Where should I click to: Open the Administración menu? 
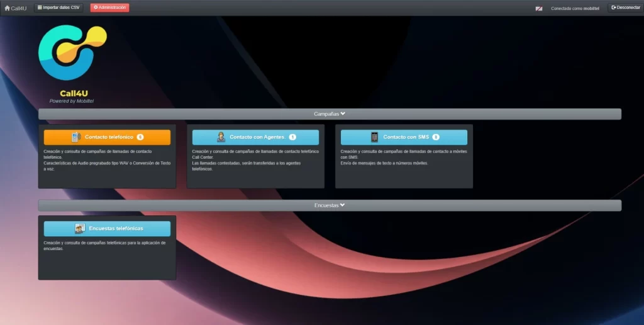point(109,8)
